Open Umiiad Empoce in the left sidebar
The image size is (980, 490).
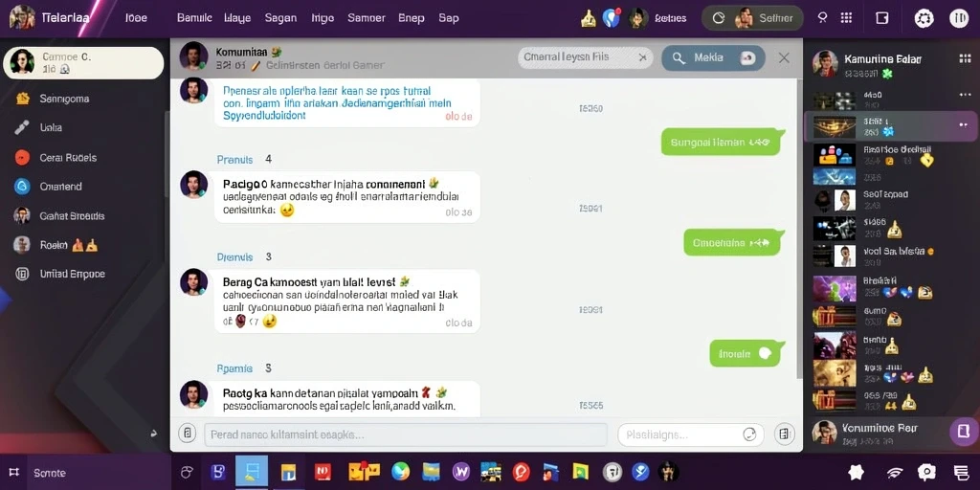[72, 274]
